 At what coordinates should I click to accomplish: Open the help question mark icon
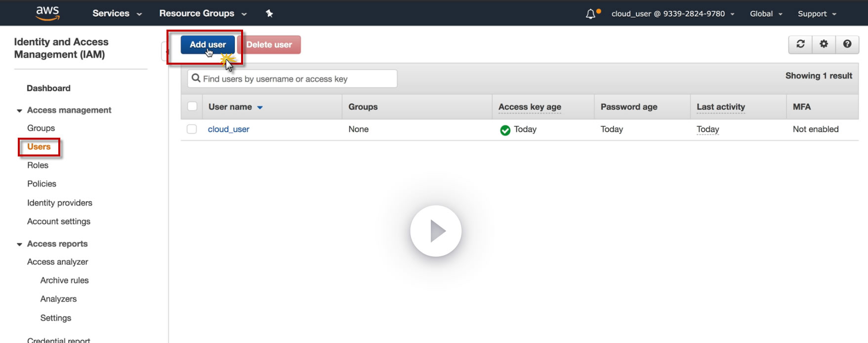[x=847, y=44]
